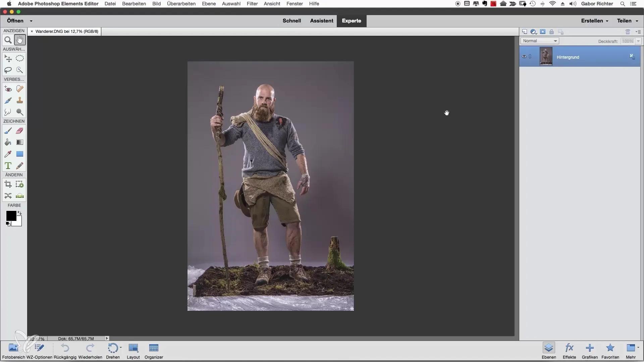Expand the Drehen rotate options arrow
Screen dimensions: 644x362
(121, 348)
